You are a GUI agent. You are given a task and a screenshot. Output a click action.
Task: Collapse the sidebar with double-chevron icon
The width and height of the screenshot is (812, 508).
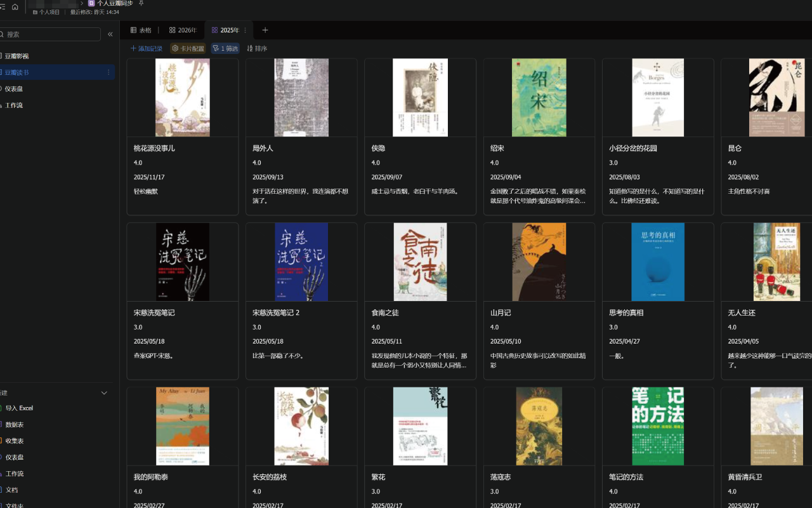(x=110, y=34)
